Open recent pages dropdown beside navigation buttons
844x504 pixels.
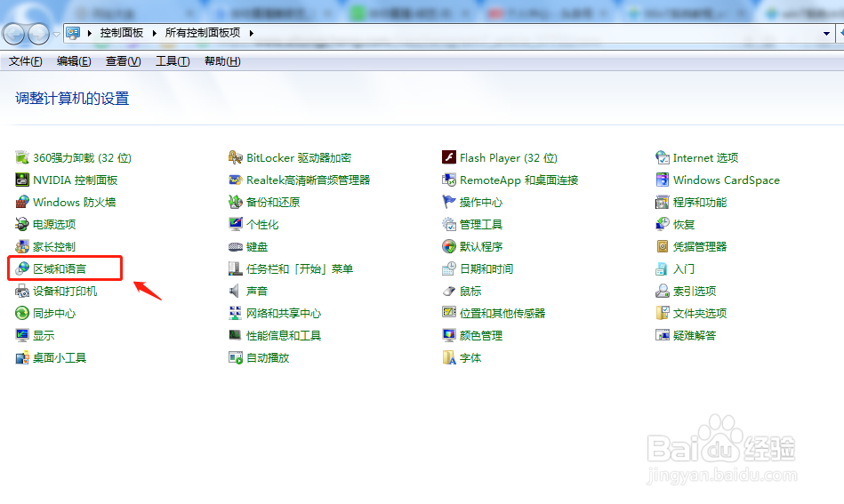(56, 35)
